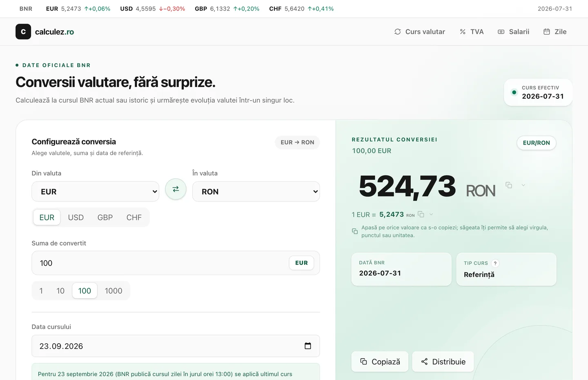The width and height of the screenshot is (588, 380).
Task: Click the Distribuie button
Action: 443,362
